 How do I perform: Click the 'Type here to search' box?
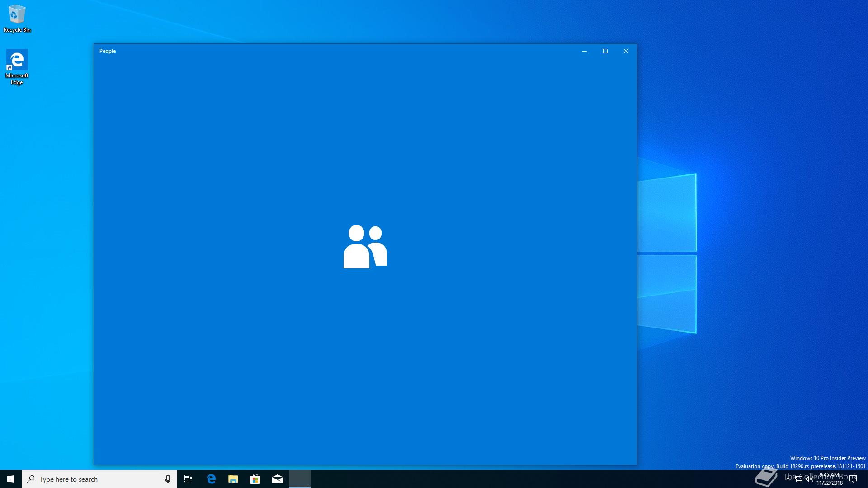(99, 479)
